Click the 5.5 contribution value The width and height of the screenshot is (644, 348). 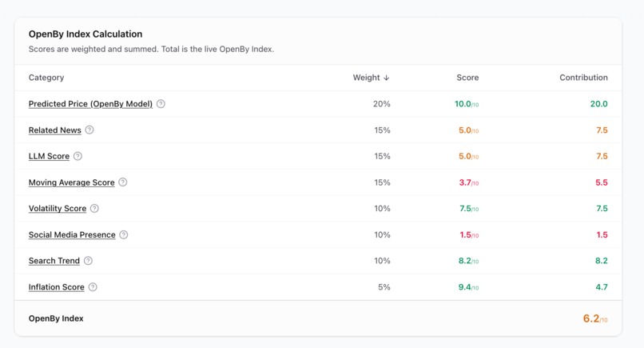click(602, 182)
